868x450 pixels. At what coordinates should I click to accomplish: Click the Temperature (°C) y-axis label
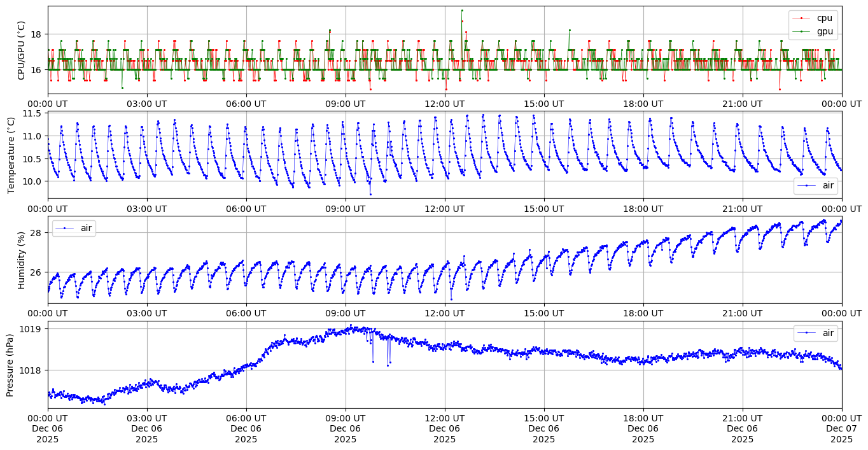point(11,155)
